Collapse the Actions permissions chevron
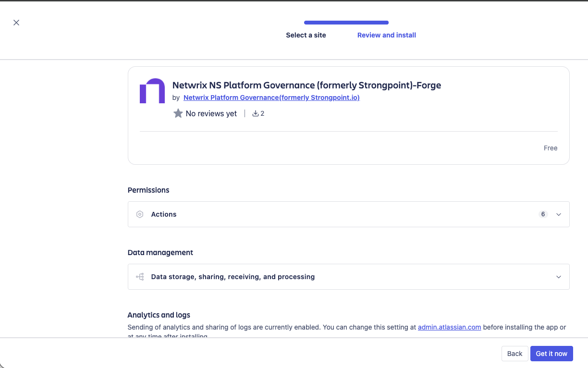The height and width of the screenshot is (368, 588). click(558, 214)
